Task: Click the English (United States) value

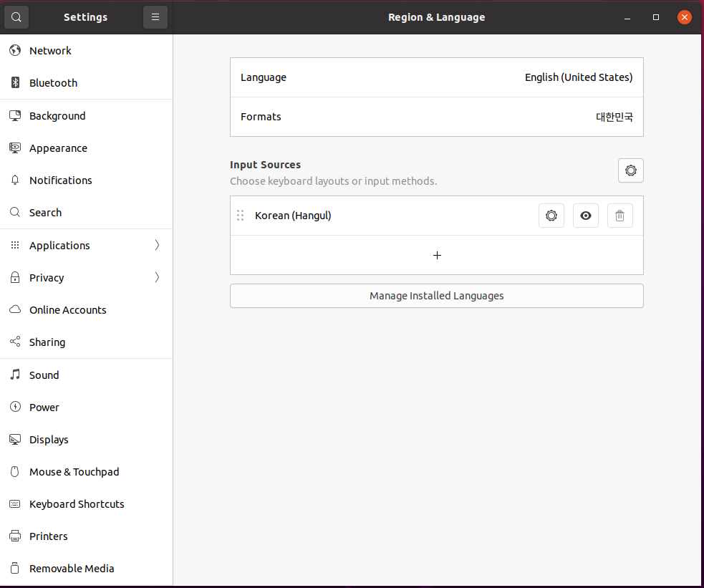Action: click(578, 77)
